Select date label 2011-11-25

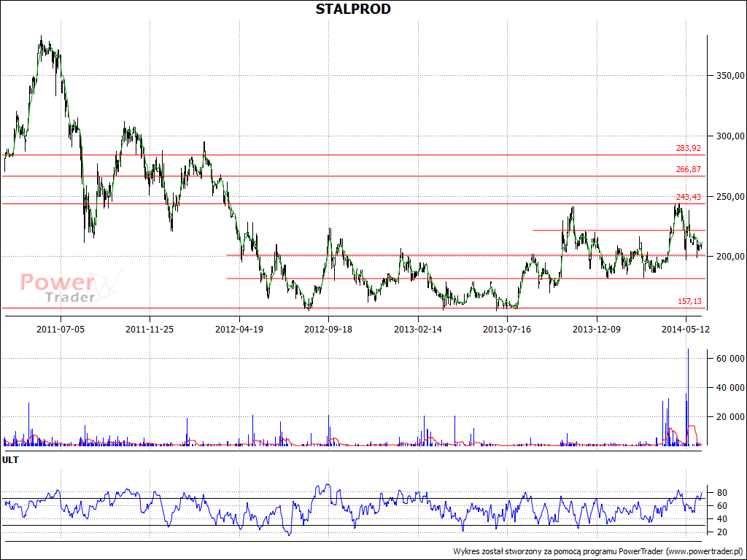click(150, 329)
